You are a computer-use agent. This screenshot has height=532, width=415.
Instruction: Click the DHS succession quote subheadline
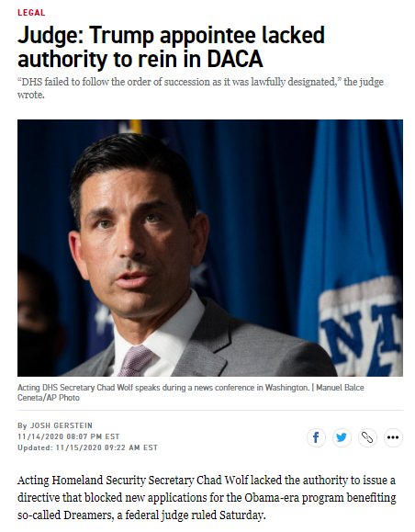[200, 88]
